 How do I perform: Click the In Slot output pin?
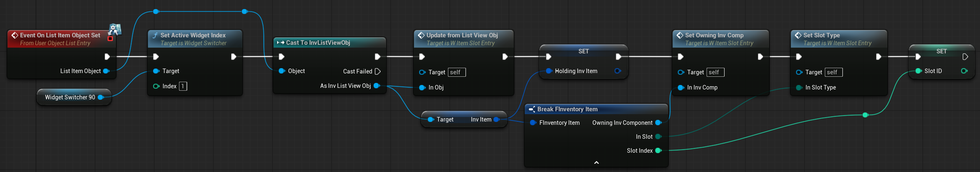click(x=658, y=137)
